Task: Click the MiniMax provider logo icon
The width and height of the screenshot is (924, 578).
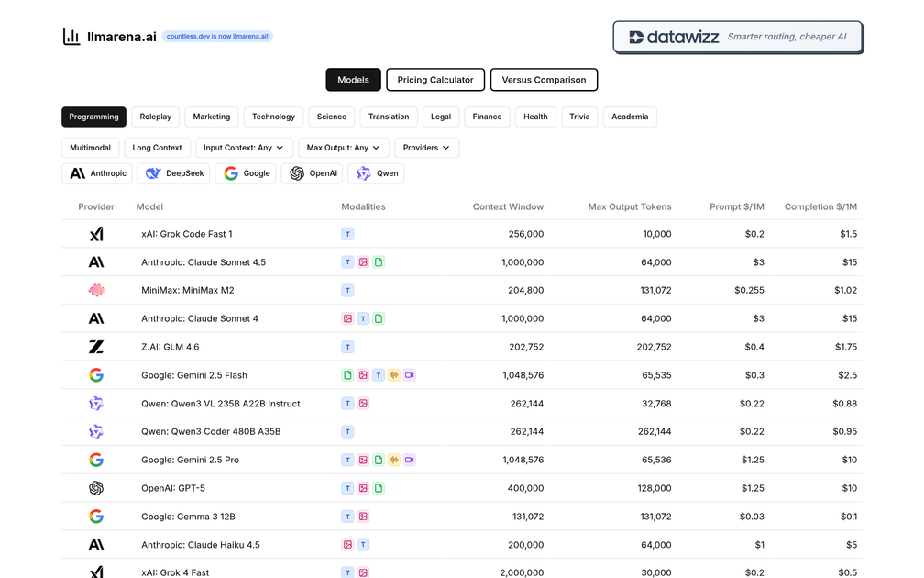Action: tap(96, 291)
